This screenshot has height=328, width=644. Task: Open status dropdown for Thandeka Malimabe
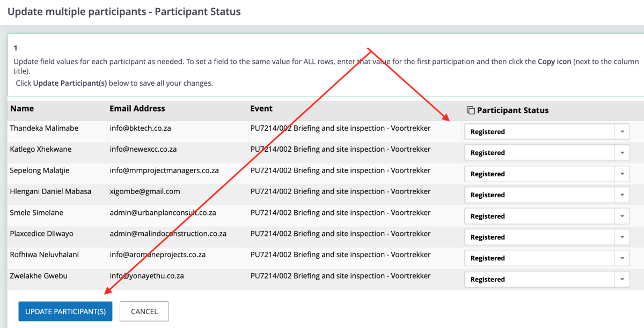tap(546, 132)
